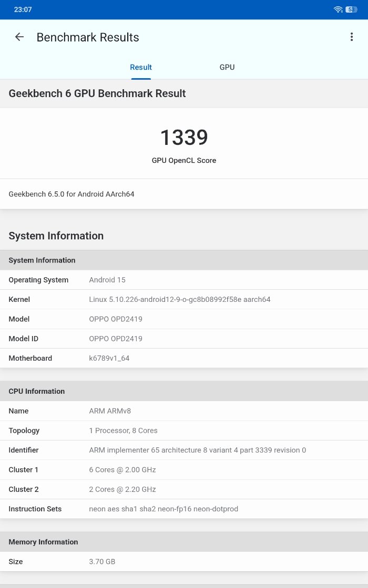Select the Model OPPO OPD2419 row
The width and height of the screenshot is (368, 588).
coord(184,319)
